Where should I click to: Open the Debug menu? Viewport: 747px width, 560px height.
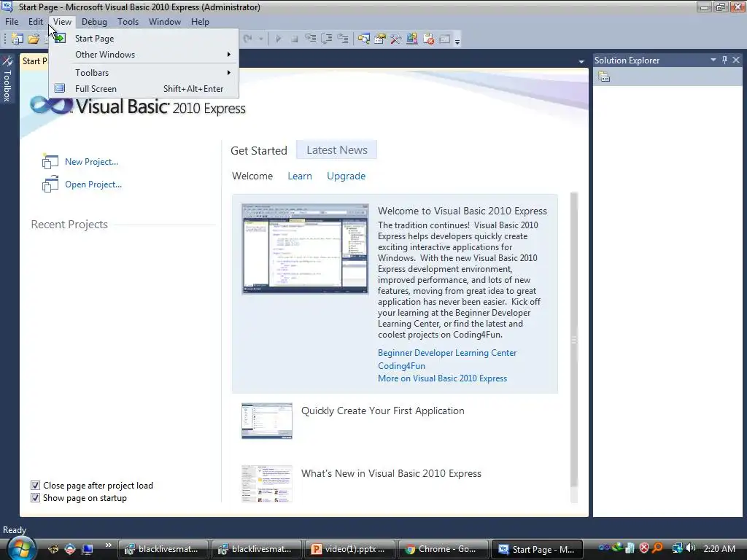pos(94,21)
